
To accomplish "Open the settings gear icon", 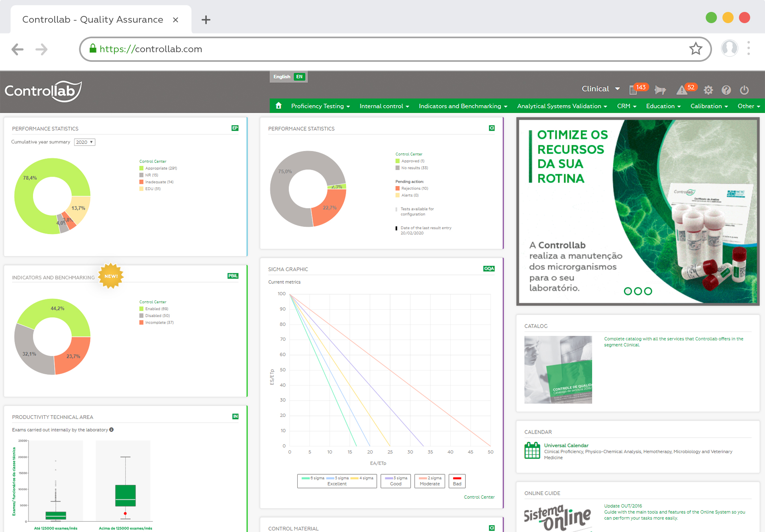I will [x=708, y=90].
